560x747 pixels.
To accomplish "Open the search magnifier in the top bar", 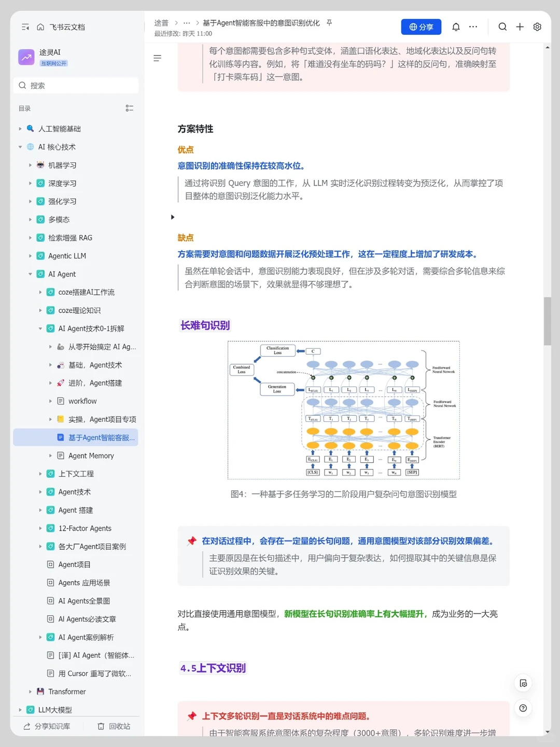I will [x=502, y=27].
